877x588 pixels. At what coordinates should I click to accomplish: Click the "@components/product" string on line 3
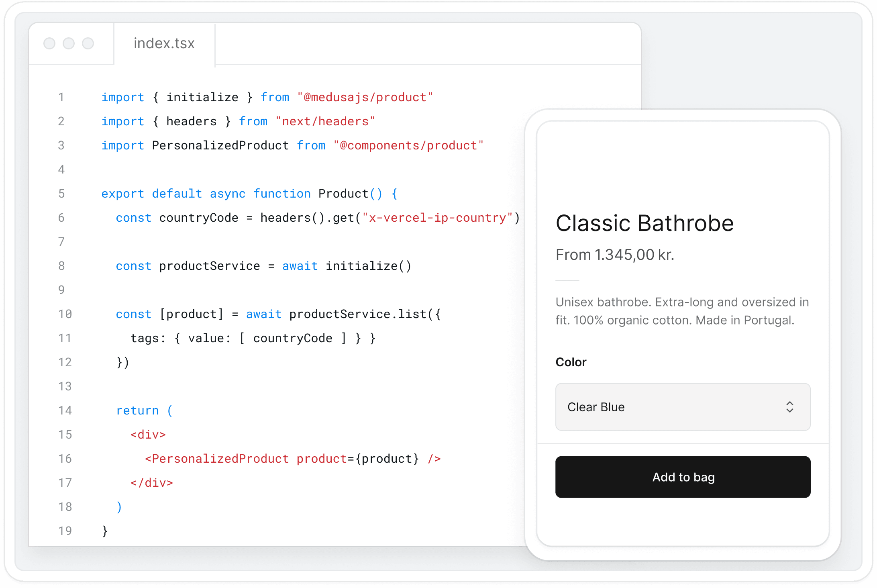pyautogui.click(x=408, y=145)
